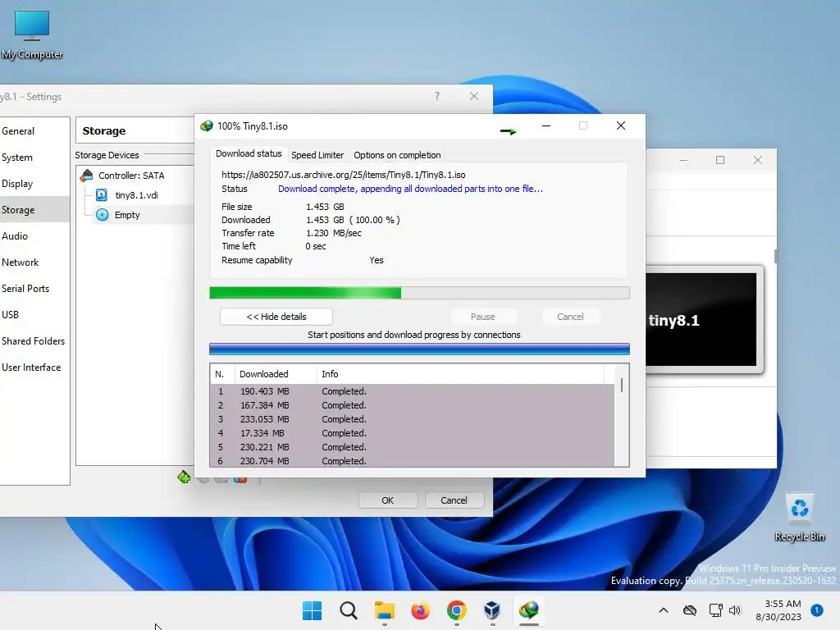
Task: Switch to Internet Download Manager taskbar icon
Action: 529,610
